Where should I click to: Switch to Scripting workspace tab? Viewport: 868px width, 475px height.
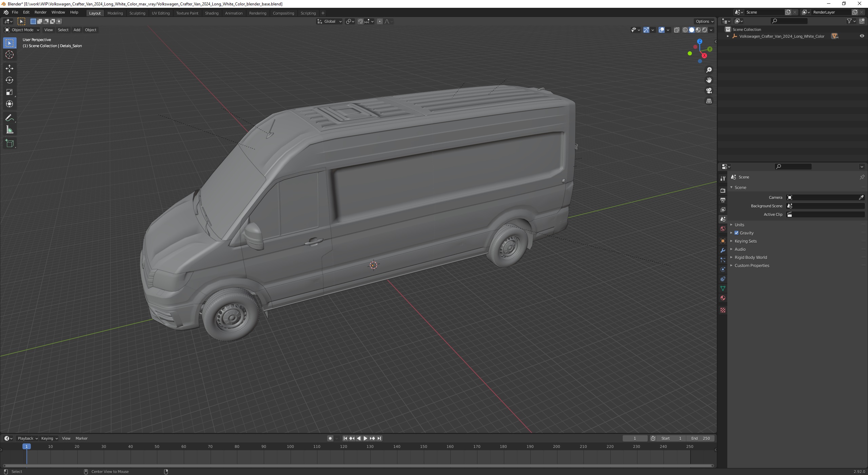coord(308,13)
